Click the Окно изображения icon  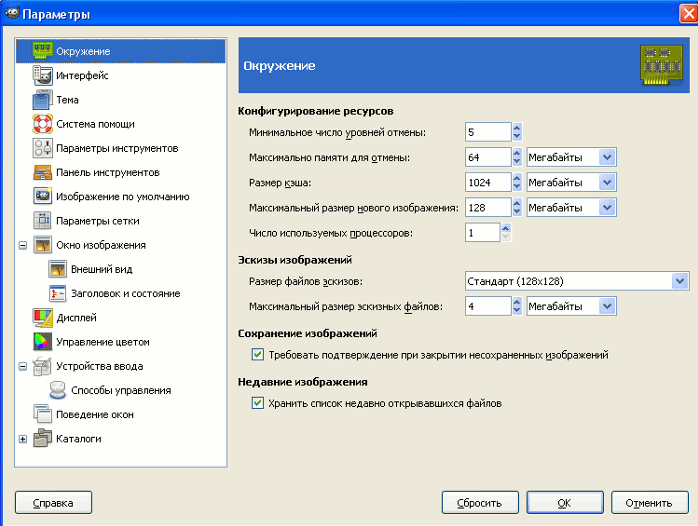tap(42, 245)
